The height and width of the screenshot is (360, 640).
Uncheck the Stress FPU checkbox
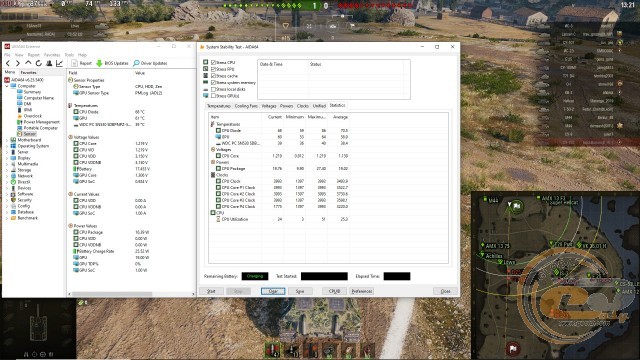click(213, 69)
